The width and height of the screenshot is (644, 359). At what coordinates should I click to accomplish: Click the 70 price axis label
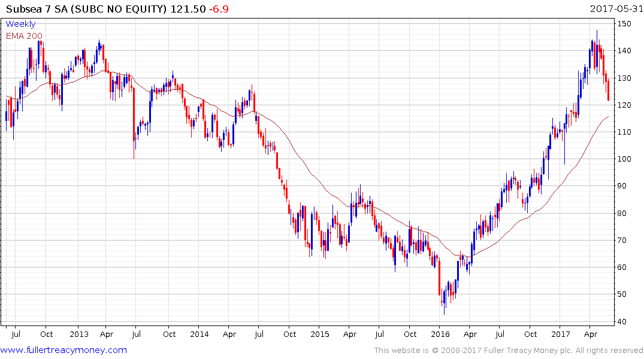tap(622, 240)
